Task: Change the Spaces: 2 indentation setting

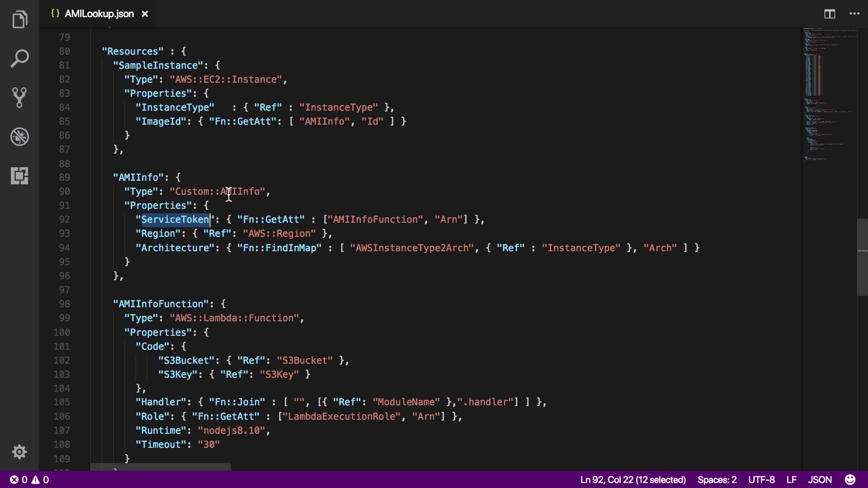Action: [x=717, y=479]
